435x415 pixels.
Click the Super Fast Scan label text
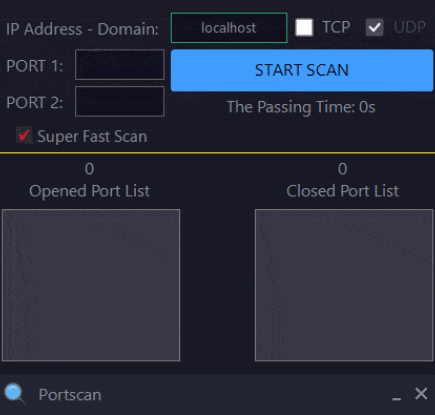(x=92, y=137)
